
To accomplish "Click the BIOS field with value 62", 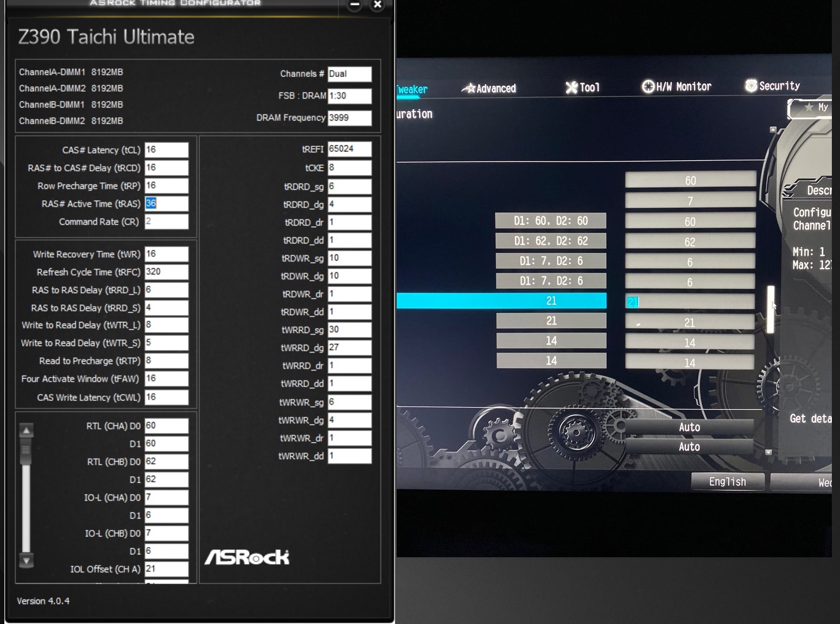I will 690,241.
